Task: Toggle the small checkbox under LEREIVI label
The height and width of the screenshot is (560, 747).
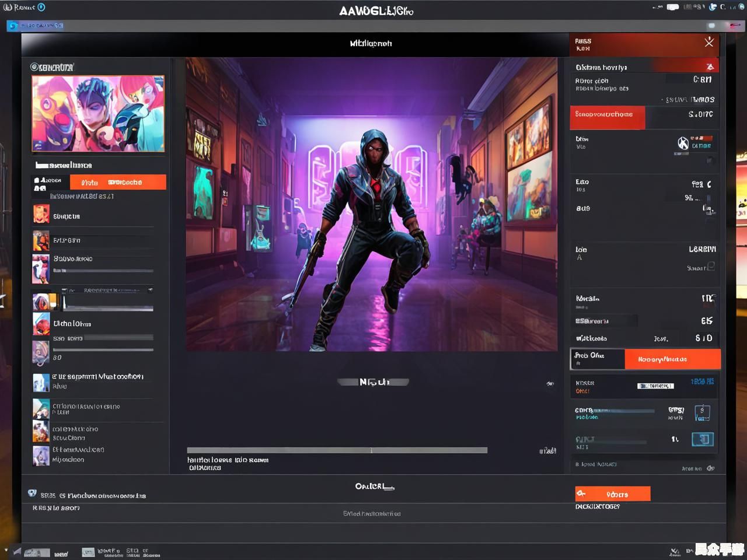Action: coord(711,267)
